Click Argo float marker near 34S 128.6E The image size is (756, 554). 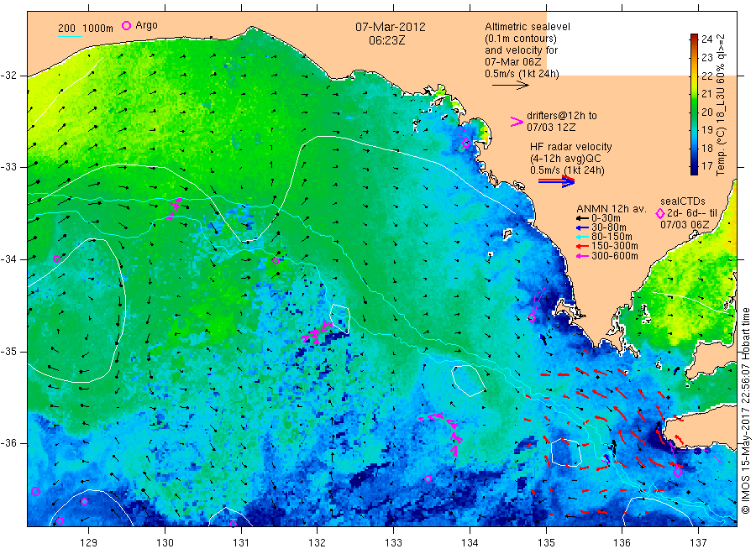point(56,259)
